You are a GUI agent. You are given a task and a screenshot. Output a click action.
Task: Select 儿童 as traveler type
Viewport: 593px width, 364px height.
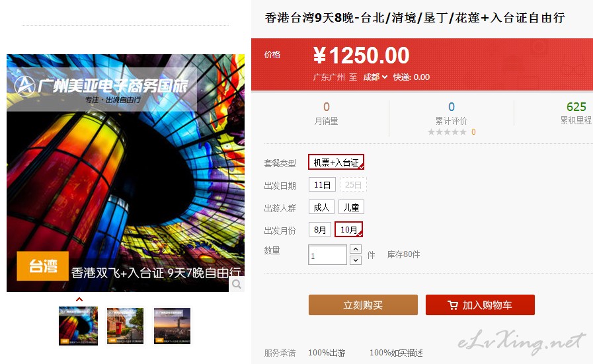[x=351, y=207]
